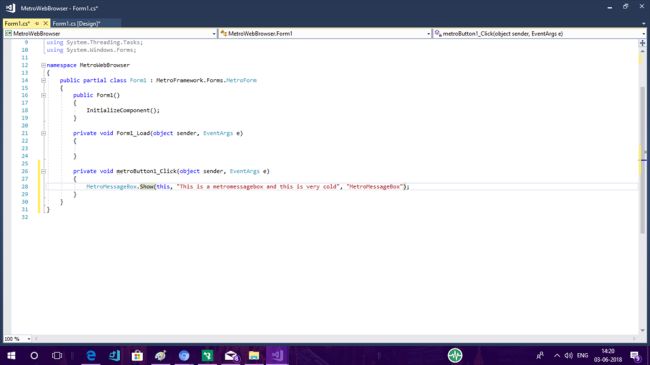Click using System.Windows.Forms; on line 10
The image size is (650, 365).
coord(91,50)
